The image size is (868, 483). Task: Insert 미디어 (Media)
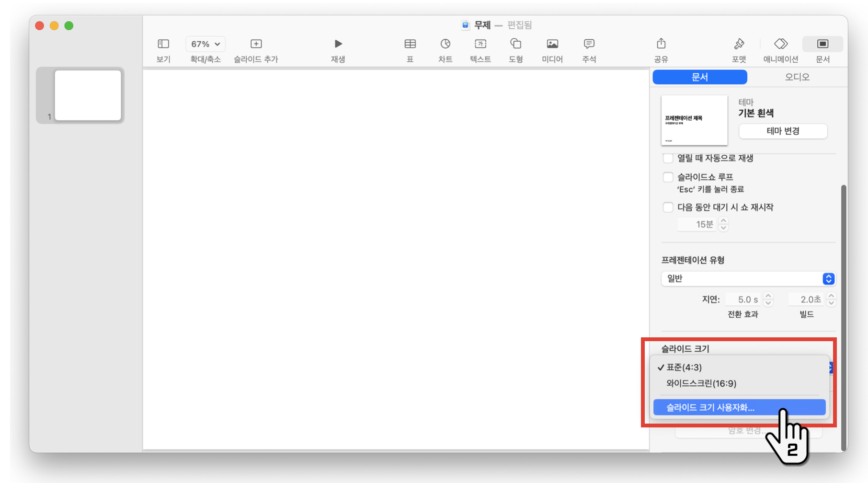click(x=552, y=49)
